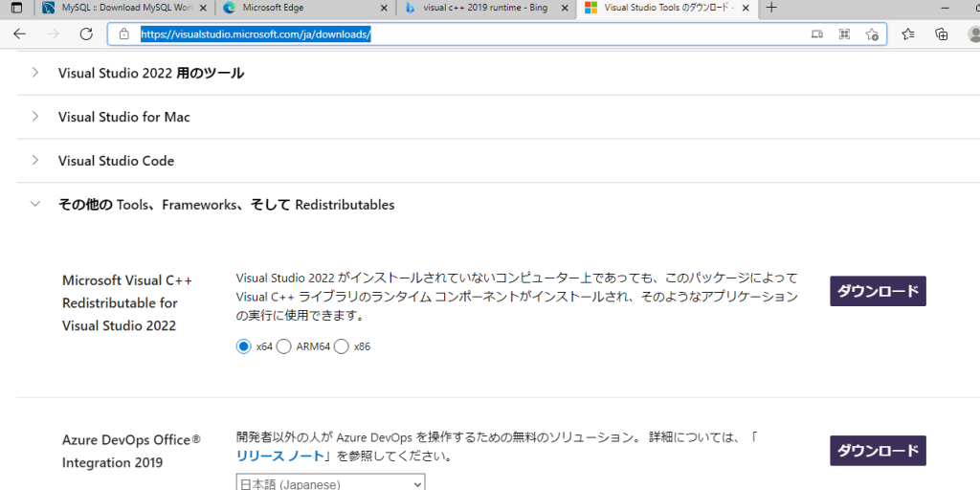Open a new tab with plus icon

772,8
